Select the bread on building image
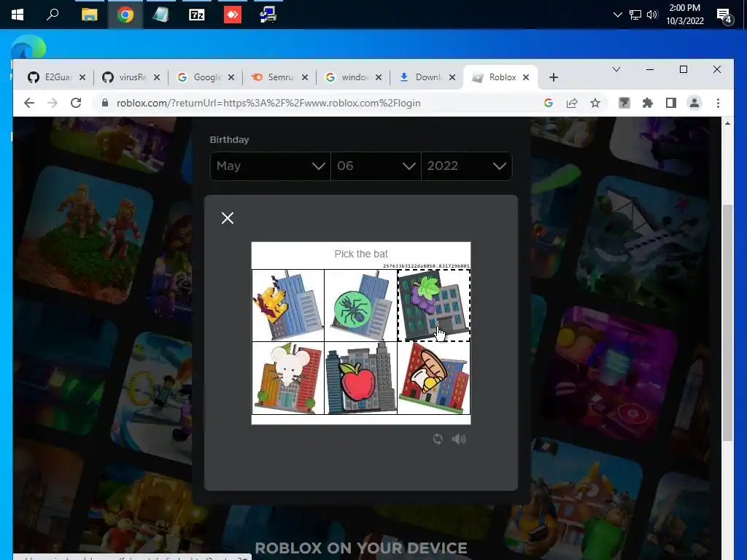The width and height of the screenshot is (747, 560). click(433, 378)
